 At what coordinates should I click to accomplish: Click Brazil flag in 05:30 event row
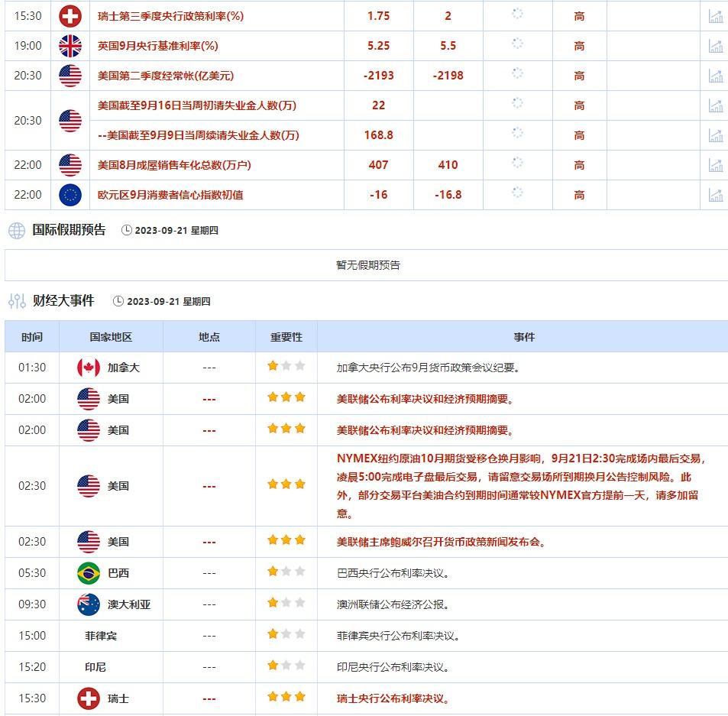pos(88,573)
